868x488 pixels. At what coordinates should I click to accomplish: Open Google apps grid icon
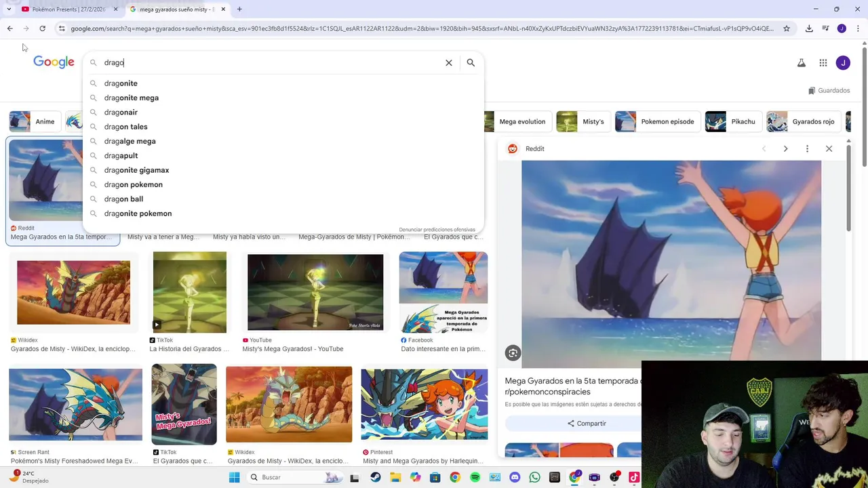(x=823, y=63)
